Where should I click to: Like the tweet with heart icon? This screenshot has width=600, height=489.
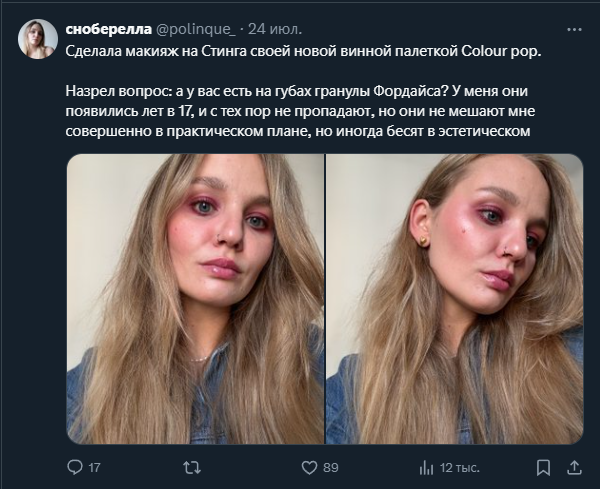(x=309, y=467)
